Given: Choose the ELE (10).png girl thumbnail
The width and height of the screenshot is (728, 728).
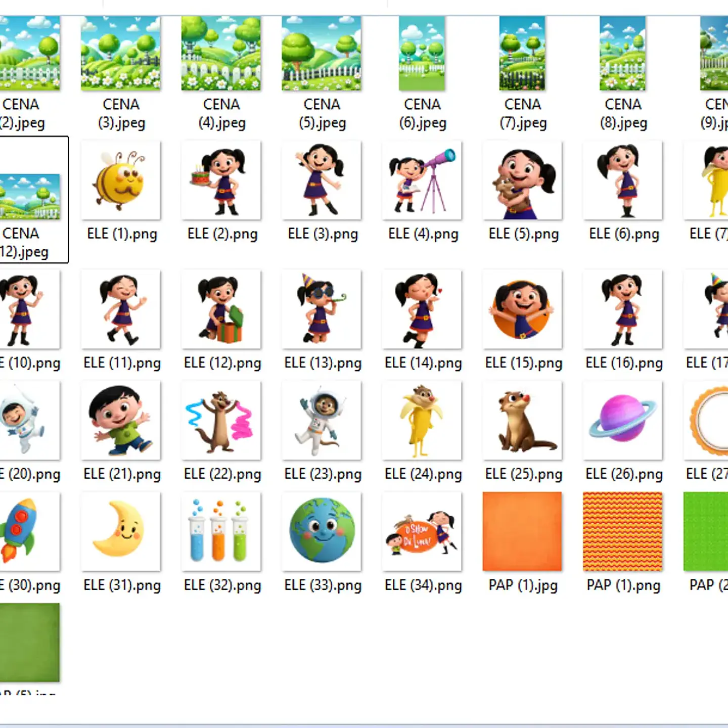Looking at the screenshot, I should click(29, 309).
